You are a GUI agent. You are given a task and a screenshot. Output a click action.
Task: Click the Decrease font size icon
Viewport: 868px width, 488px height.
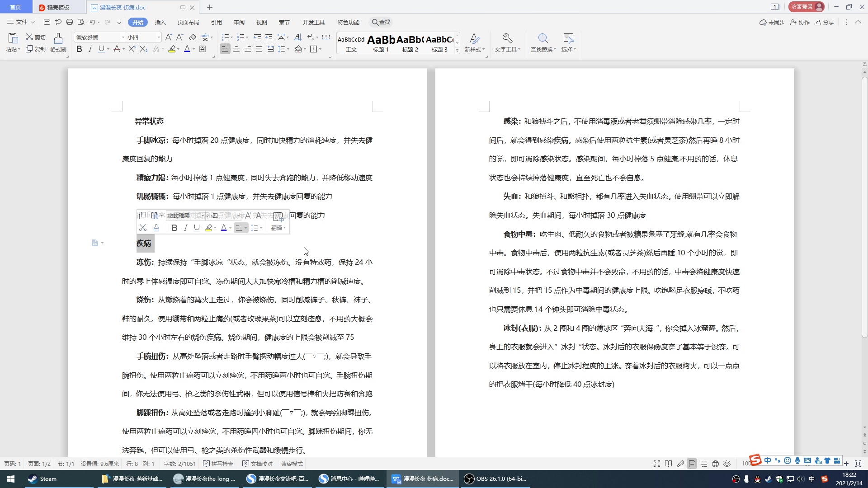[179, 37]
